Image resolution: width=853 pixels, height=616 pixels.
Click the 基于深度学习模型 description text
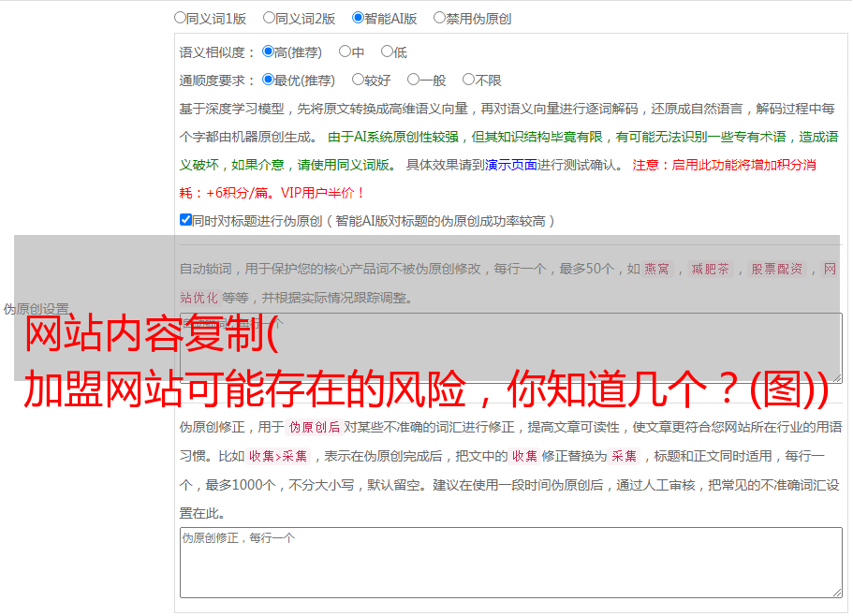point(507,123)
